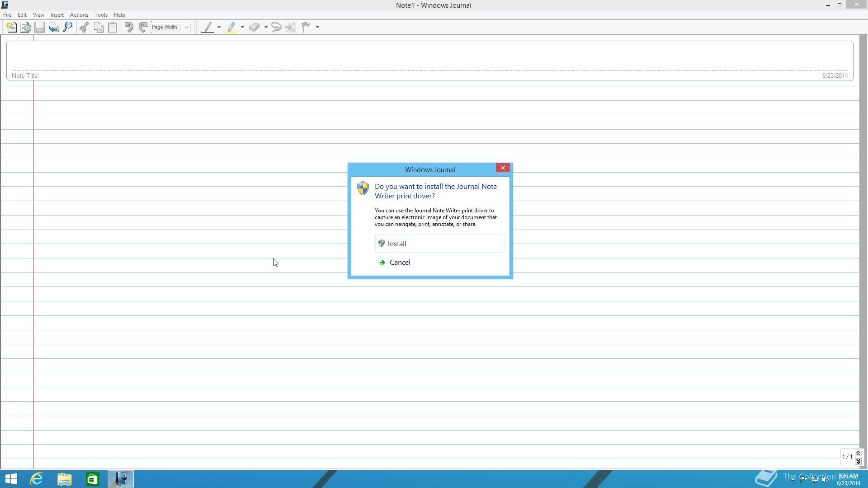Open File Explorer from the taskbar
The height and width of the screenshot is (488, 868).
pyautogui.click(x=65, y=479)
